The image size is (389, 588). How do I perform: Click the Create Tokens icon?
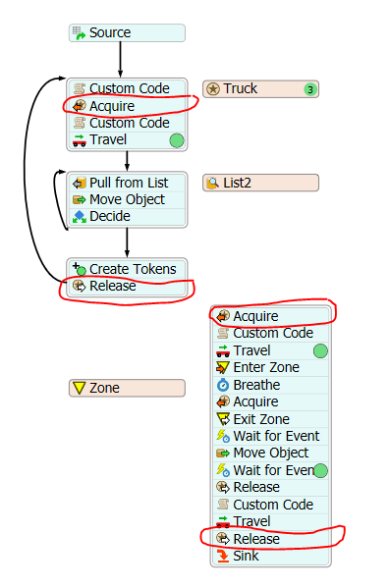[80, 269]
